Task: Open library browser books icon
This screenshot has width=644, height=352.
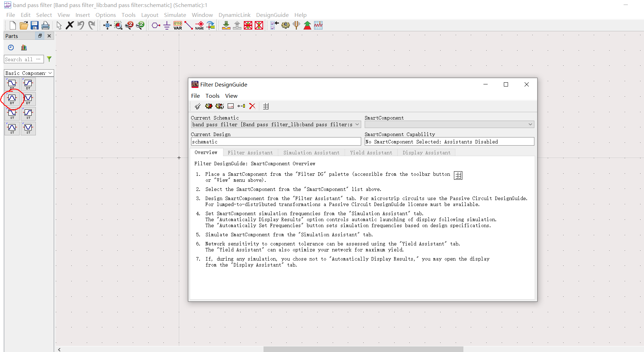Action: pyautogui.click(x=24, y=47)
